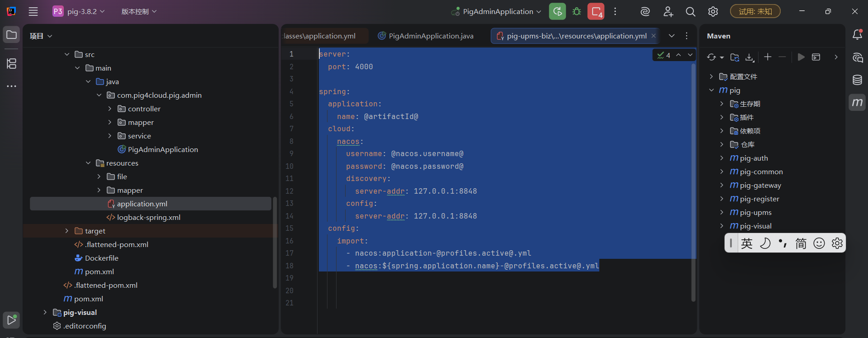Add a Maven project with plus icon
Image resolution: width=868 pixels, height=338 pixels.
[x=768, y=57]
